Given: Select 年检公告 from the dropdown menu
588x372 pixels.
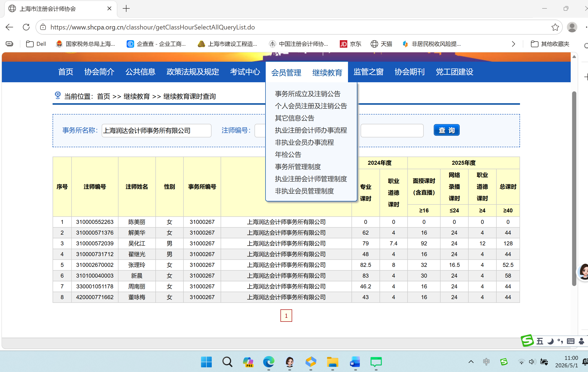Looking at the screenshot, I should 288,154.
